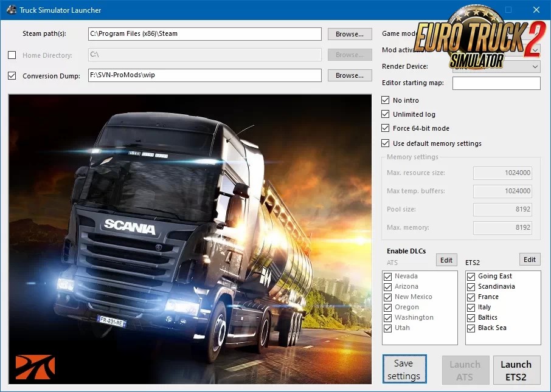
Task: Close the Truck Simulator Launcher window
Action: (x=536, y=10)
